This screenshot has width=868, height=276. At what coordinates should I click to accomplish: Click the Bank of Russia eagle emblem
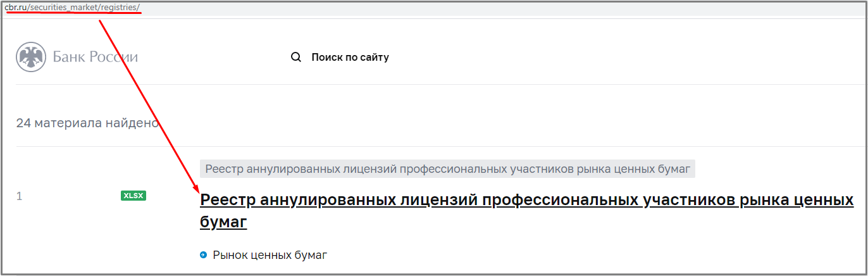click(30, 57)
